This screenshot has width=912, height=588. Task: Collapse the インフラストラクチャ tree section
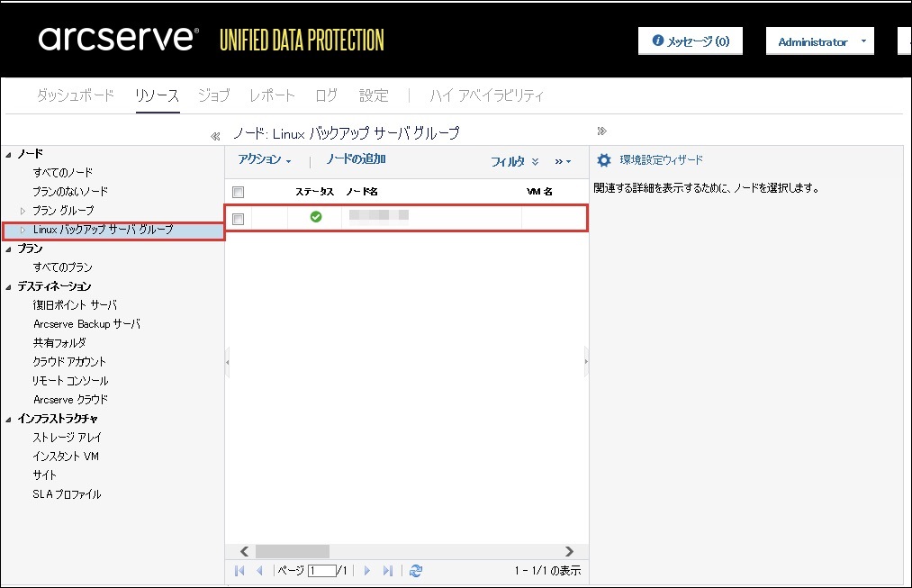[8, 419]
